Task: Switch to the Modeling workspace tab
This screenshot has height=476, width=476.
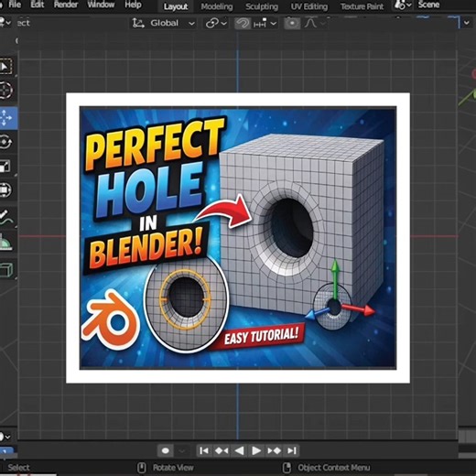Action: [x=217, y=6]
